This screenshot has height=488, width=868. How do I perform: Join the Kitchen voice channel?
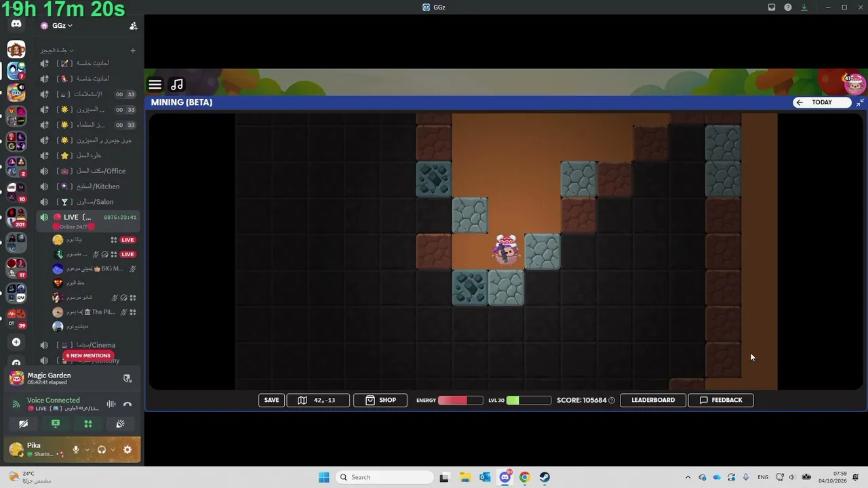(x=88, y=186)
